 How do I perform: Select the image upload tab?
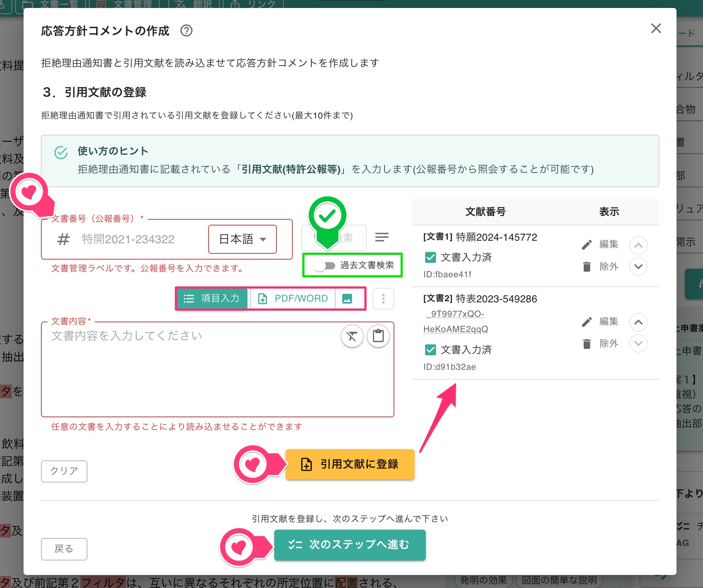tap(347, 298)
